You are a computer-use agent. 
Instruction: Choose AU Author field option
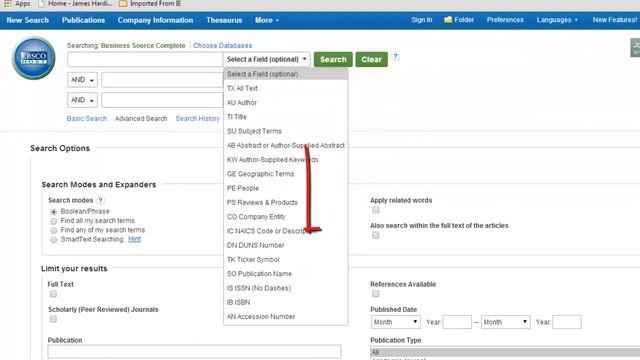[x=286, y=102]
